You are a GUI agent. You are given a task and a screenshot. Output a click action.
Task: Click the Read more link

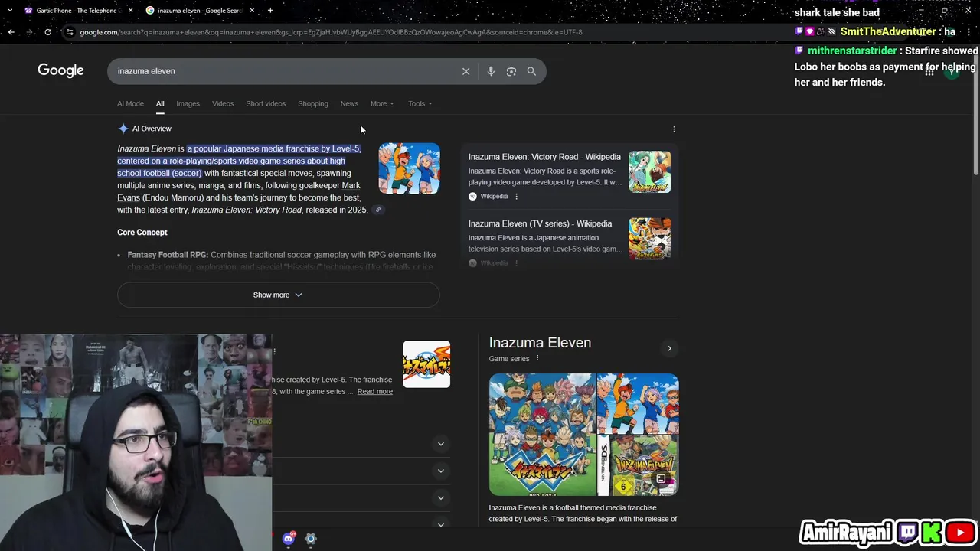[374, 391]
